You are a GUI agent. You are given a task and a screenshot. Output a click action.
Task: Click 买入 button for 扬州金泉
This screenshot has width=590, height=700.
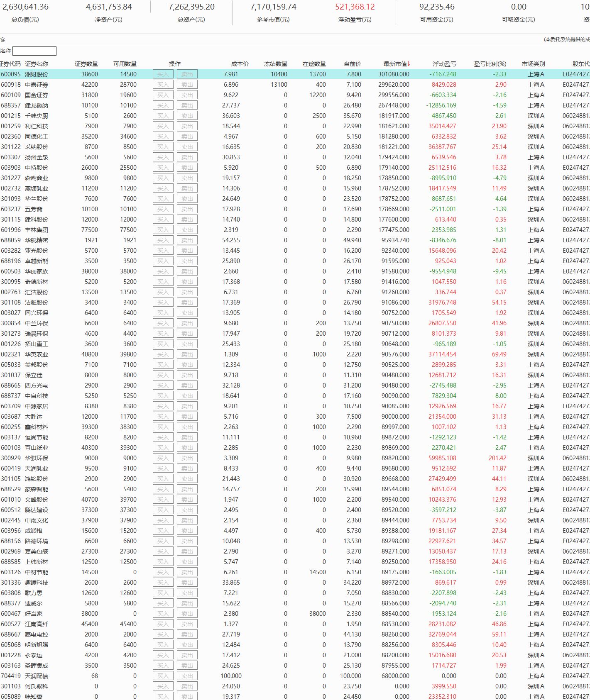(x=163, y=157)
